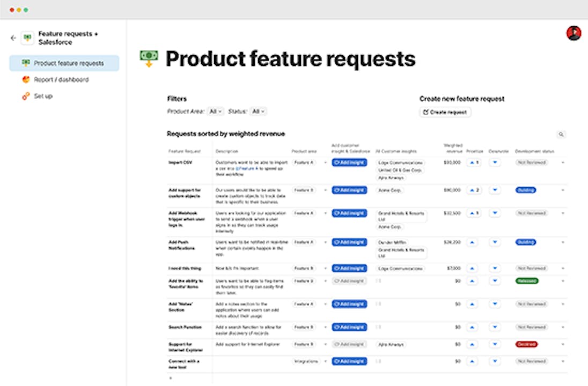The image size is (588, 386).
Task: Click the back arrow in the sidebar
Action: tap(13, 38)
